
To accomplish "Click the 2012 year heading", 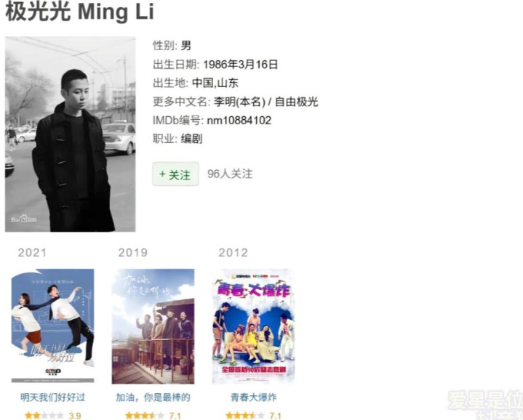I will pyautogui.click(x=233, y=252).
